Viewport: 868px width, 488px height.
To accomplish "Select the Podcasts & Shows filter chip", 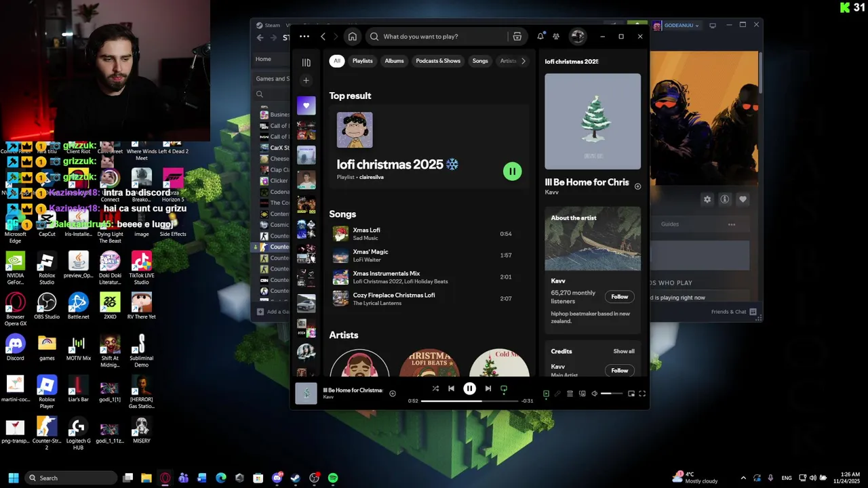I will pos(438,61).
